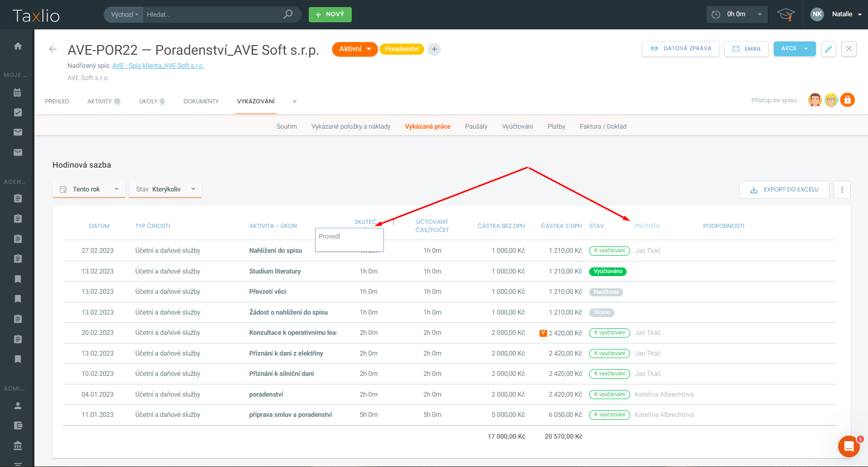Open the AVE - Spis klienta link

(x=158, y=66)
